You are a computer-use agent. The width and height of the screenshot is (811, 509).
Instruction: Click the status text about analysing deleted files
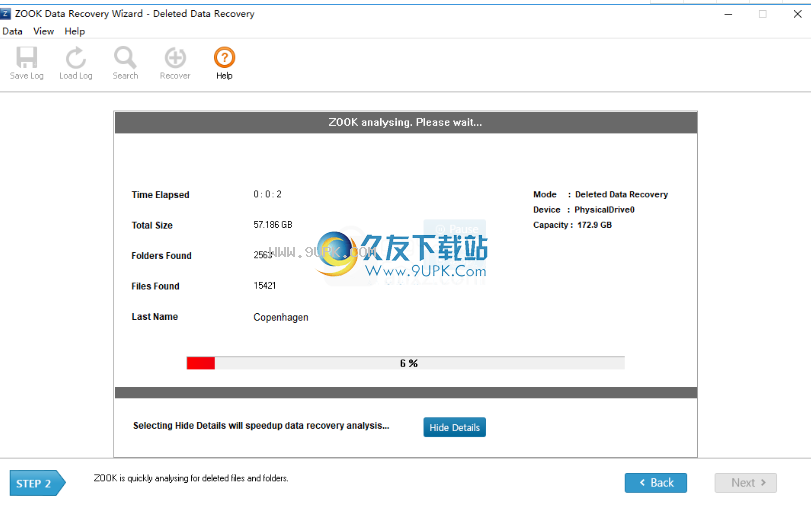pyautogui.click(x=191, y=478)
